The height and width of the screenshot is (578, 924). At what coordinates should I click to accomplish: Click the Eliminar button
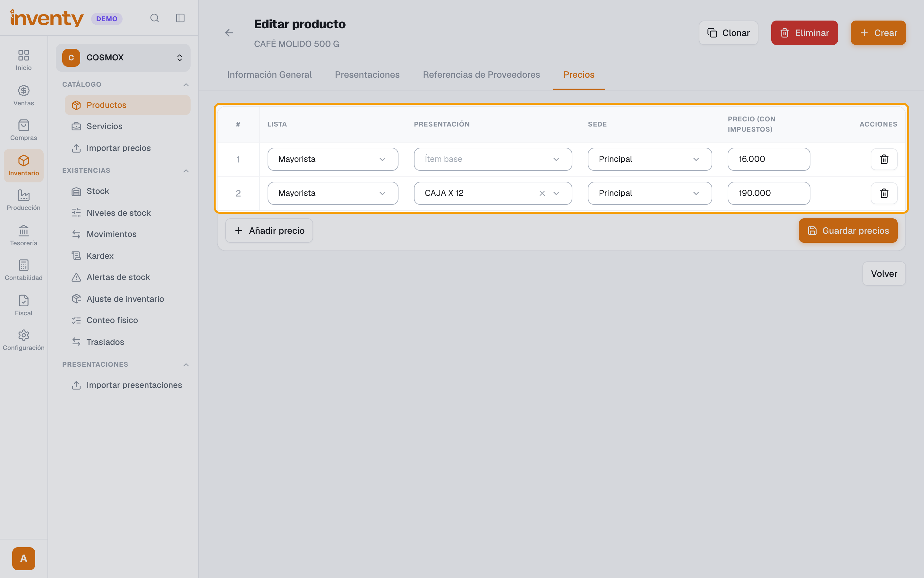point(804,33)
